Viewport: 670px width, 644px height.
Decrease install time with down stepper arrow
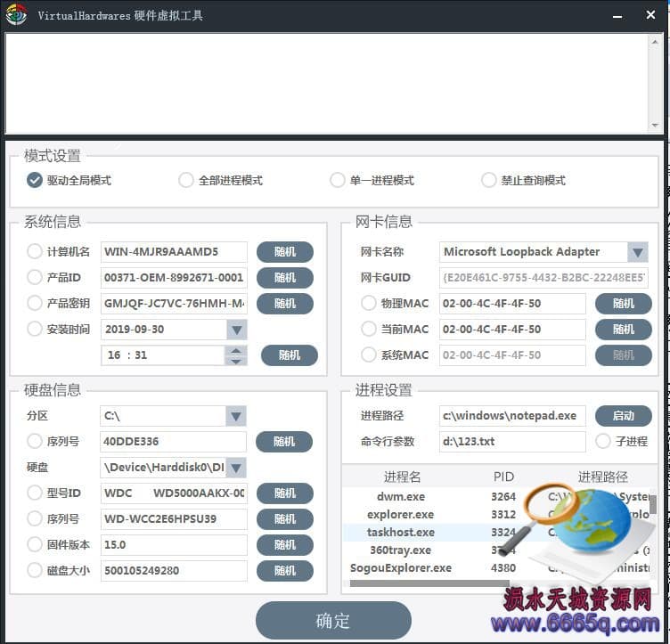pos(236,361)
